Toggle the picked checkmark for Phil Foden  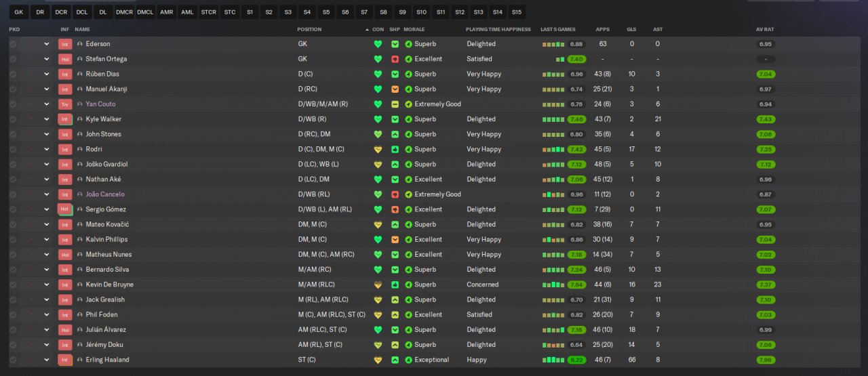pos(13,314)
